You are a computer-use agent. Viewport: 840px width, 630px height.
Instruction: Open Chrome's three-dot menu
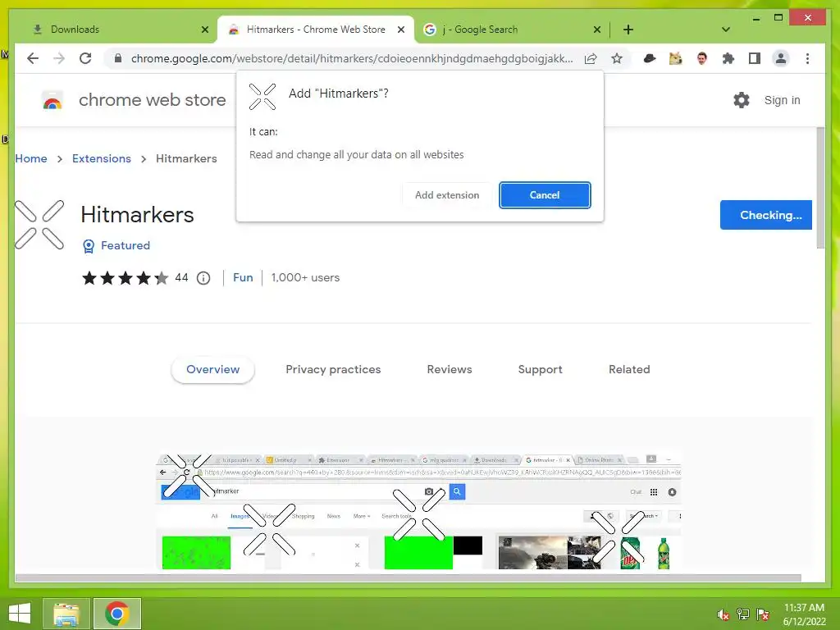(x=807, y=58)
